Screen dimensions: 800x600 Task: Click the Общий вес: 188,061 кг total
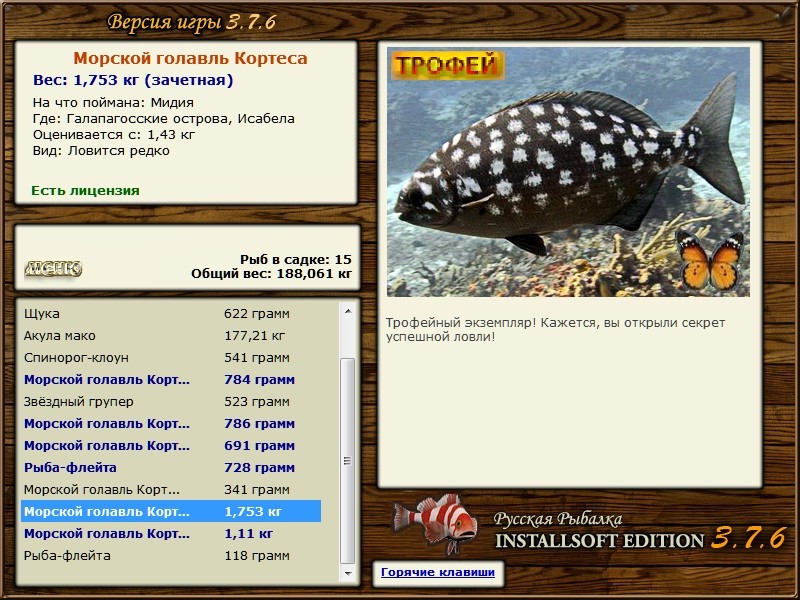(271, 273)
